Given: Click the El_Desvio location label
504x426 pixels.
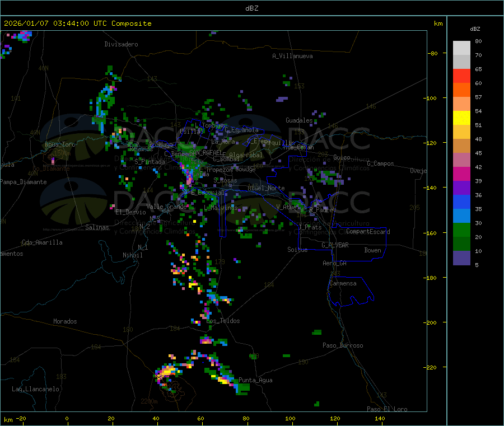Looking at the screenshot, I should click(130, 212).
